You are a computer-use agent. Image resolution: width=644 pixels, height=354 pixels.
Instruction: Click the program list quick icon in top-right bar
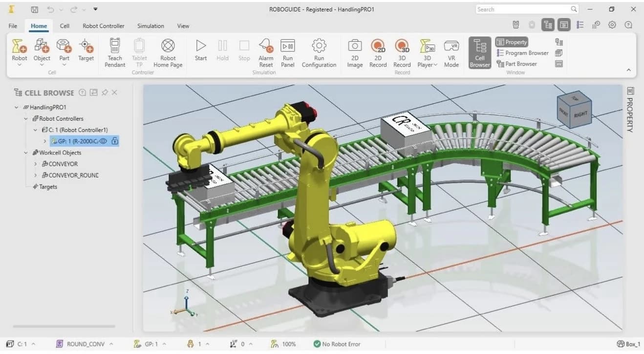tap(580, 24)
